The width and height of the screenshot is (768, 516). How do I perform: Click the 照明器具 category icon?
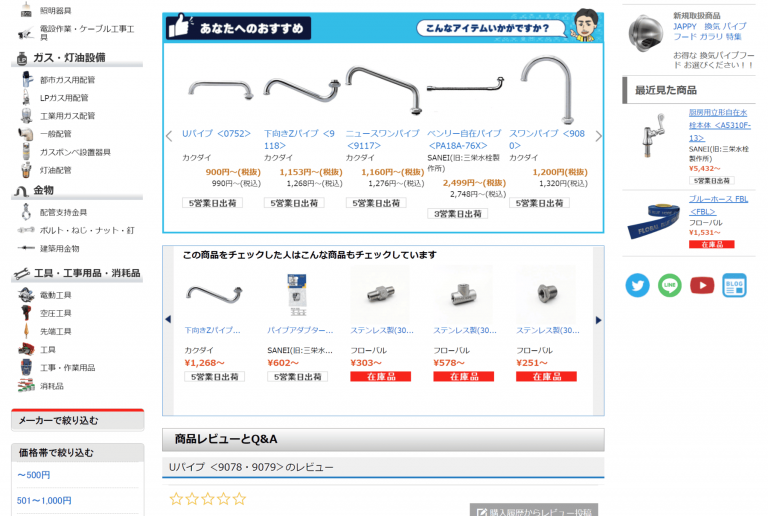pos(26,10)
